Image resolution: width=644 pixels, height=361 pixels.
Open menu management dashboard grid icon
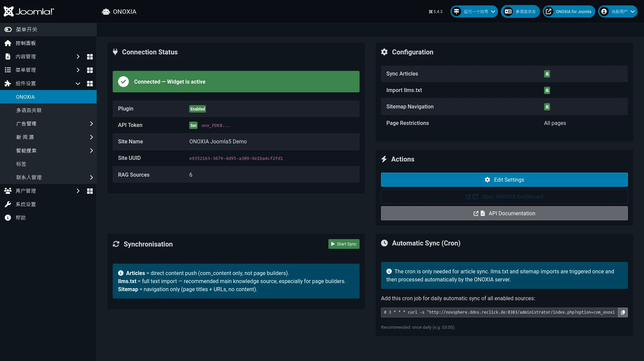(x=90, y=70)
